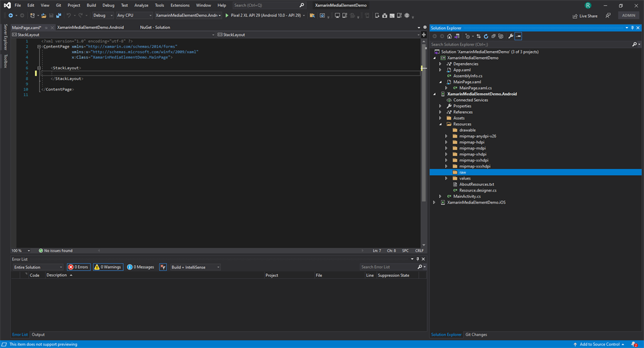This screenshot has height=348, width=644.
Task: Open the Debug configuration dropdown
Action: tap(103, 16)
